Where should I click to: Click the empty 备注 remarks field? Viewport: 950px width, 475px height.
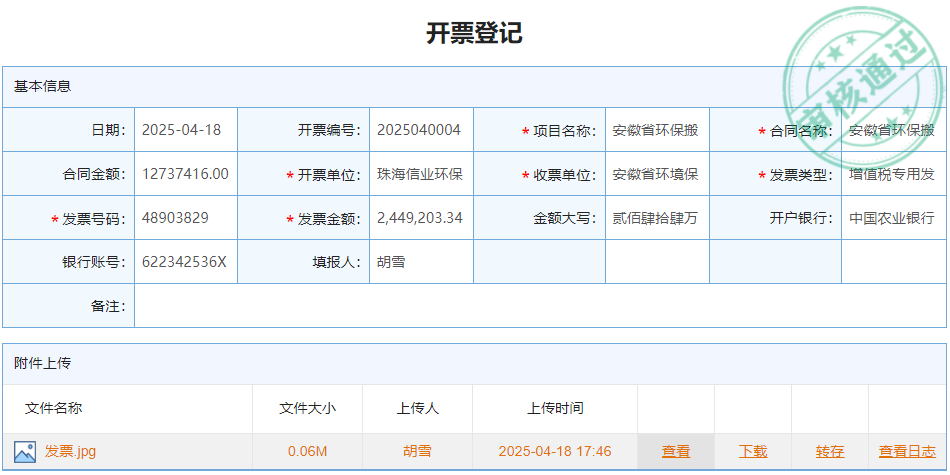(540, 306)
